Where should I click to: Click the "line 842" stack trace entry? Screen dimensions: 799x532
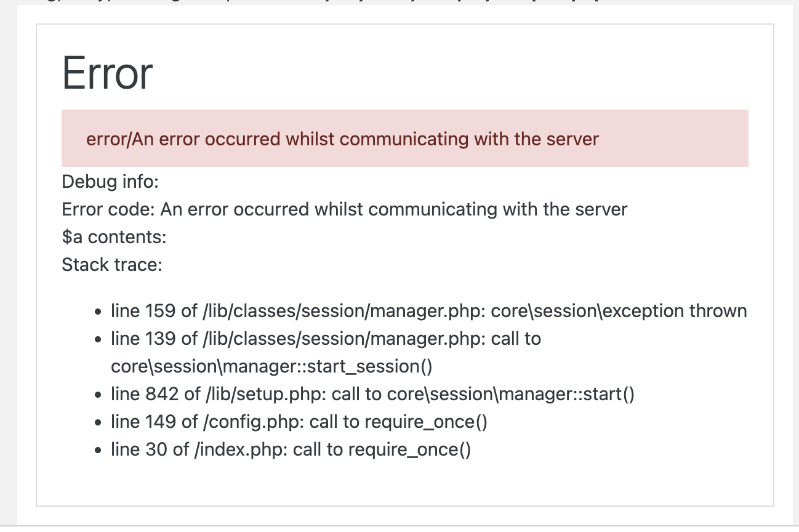click(372, 394)
